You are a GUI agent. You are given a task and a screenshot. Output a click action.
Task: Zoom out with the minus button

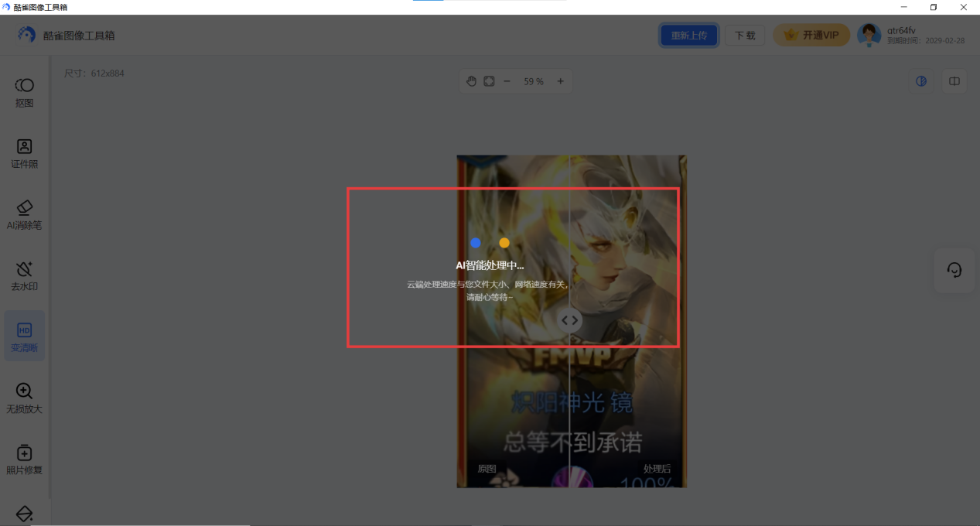507,81
